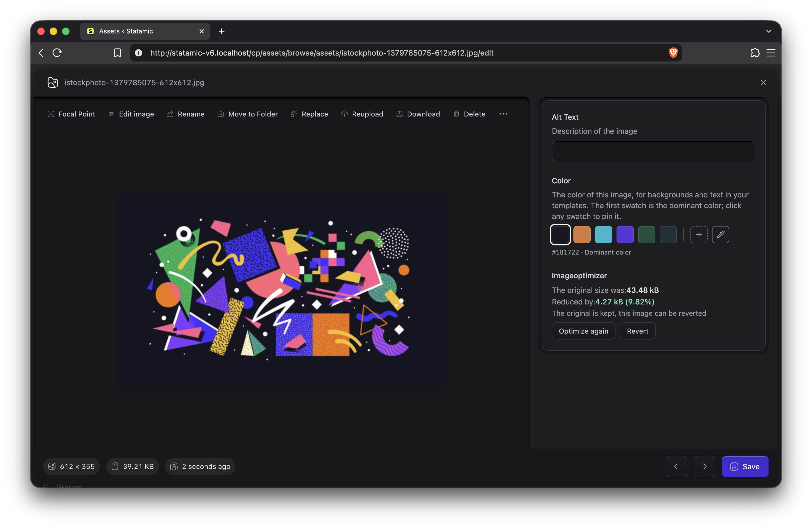Pin the light blue color swatch

pos(603,235)
